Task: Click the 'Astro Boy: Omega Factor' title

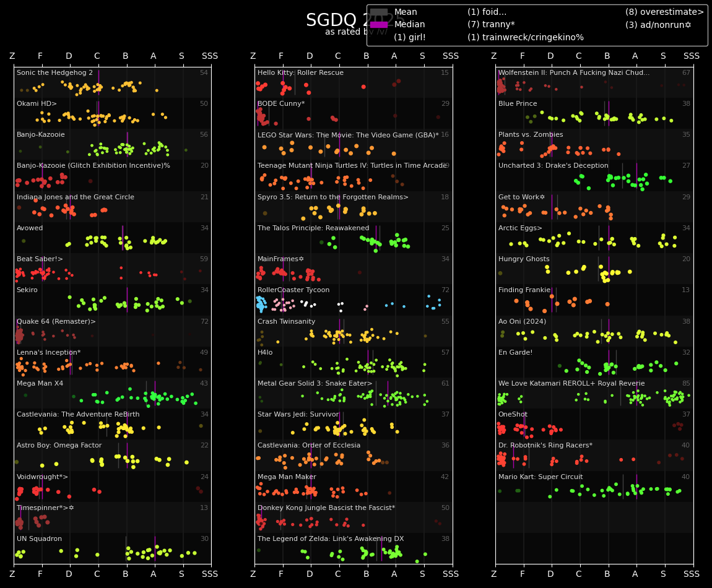Action: (59, 445)
